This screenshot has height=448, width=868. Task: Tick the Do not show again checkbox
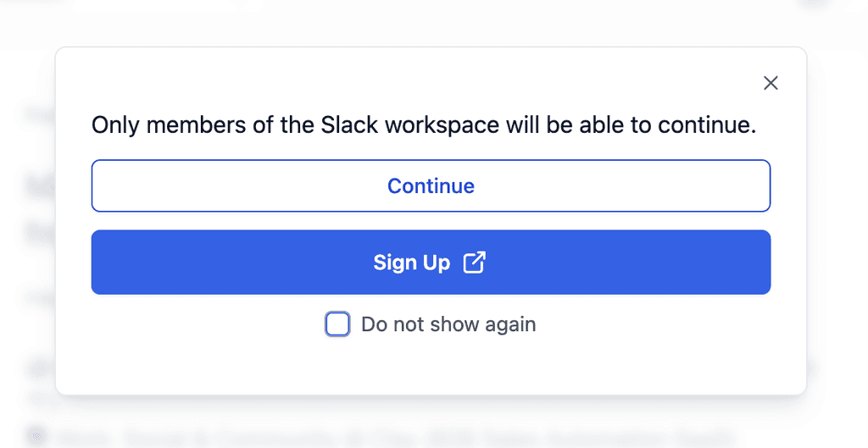tap(337, 324)
